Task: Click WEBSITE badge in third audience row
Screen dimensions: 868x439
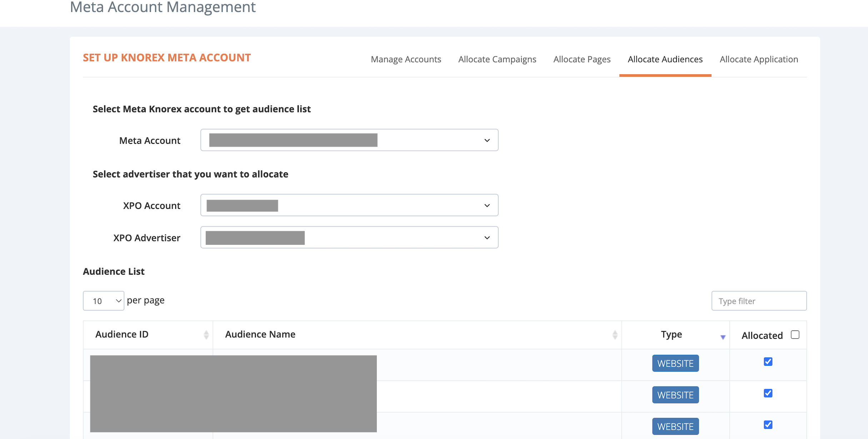Action: coord(675,426)
